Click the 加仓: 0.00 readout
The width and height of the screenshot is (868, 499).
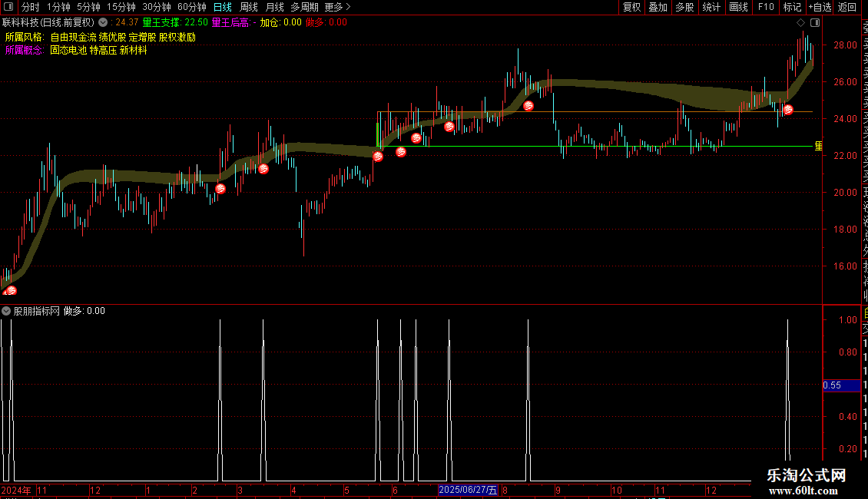click(280, 23)
